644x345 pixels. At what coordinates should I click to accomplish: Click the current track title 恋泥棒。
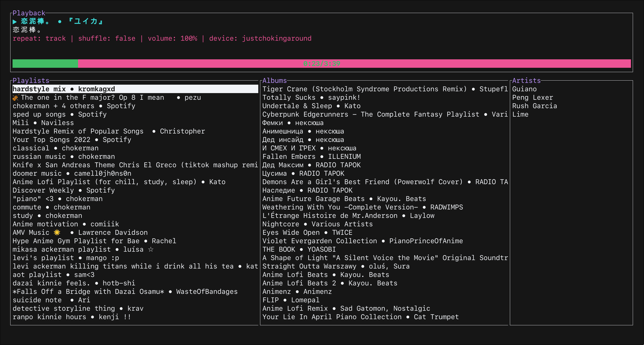34,21
